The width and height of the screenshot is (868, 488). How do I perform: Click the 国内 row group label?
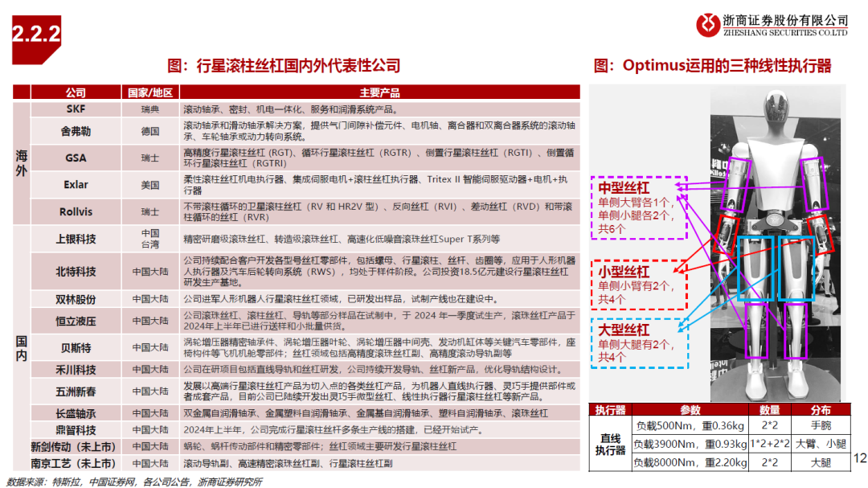[22, 348]
